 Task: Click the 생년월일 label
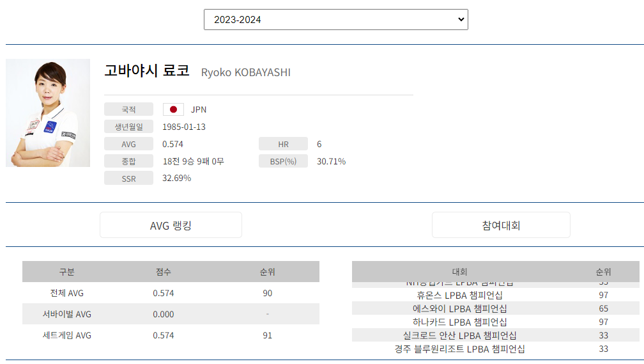pos(128,127)
